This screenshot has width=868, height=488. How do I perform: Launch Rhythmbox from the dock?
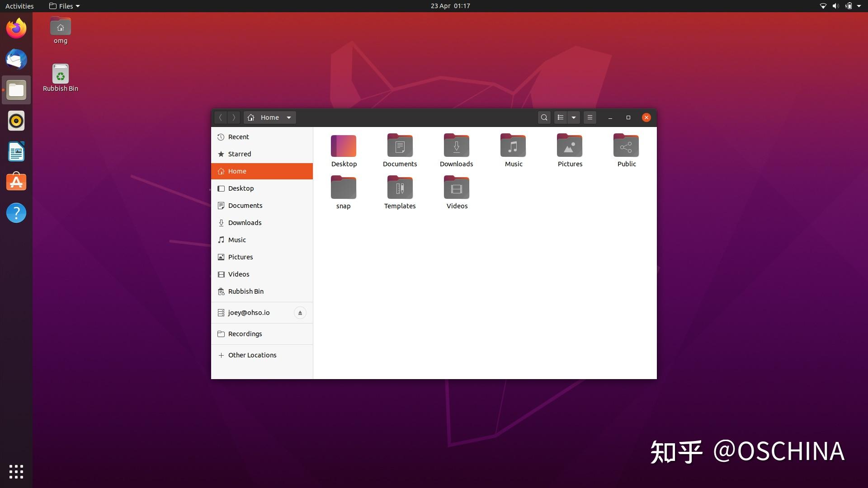[16, 121]
